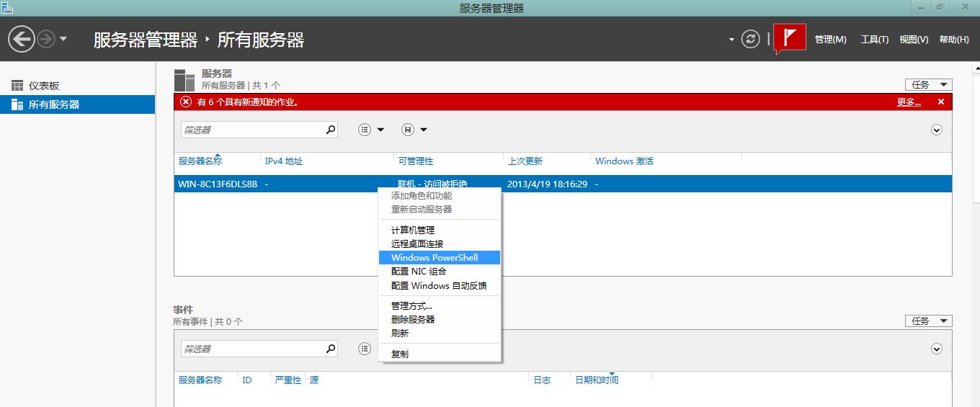
Task: Dismiss the red notification banner
Action: click(940, 102)
